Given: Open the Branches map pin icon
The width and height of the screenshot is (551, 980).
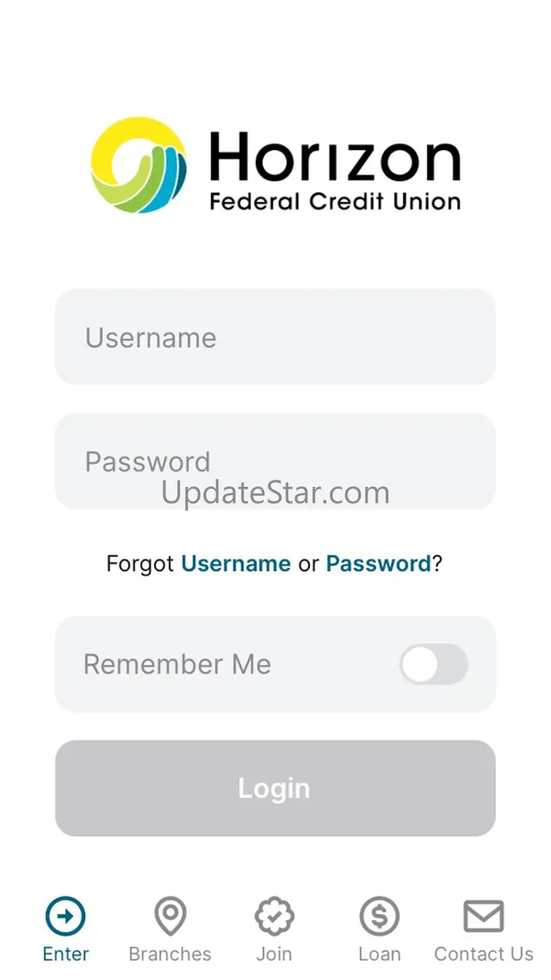Looking at the screenshot, I should pos(170,916).
